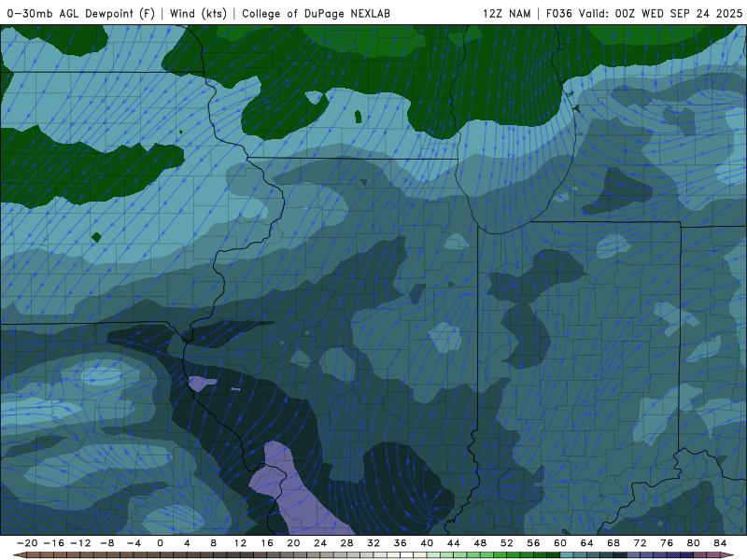
Task: Click the "College of DuPage NEXLAB" text
Action: tap(316, 13)
